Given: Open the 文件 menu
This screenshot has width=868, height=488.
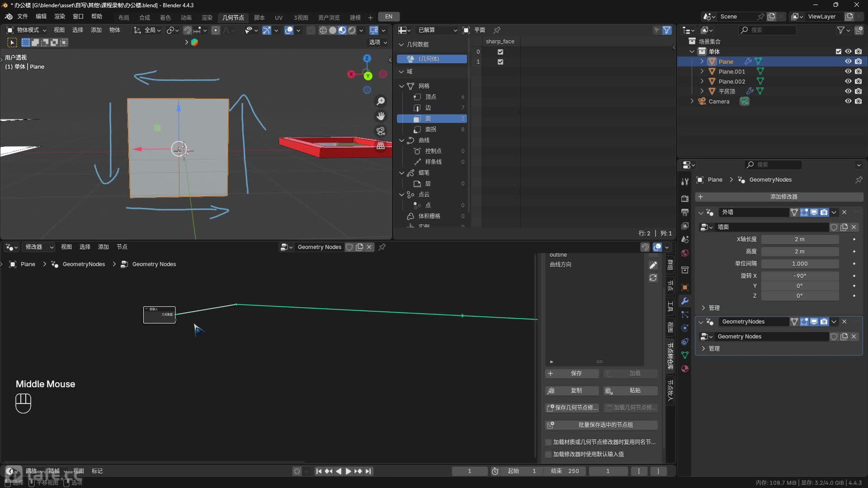Looking at the screenshot, I should click(22, 17).
